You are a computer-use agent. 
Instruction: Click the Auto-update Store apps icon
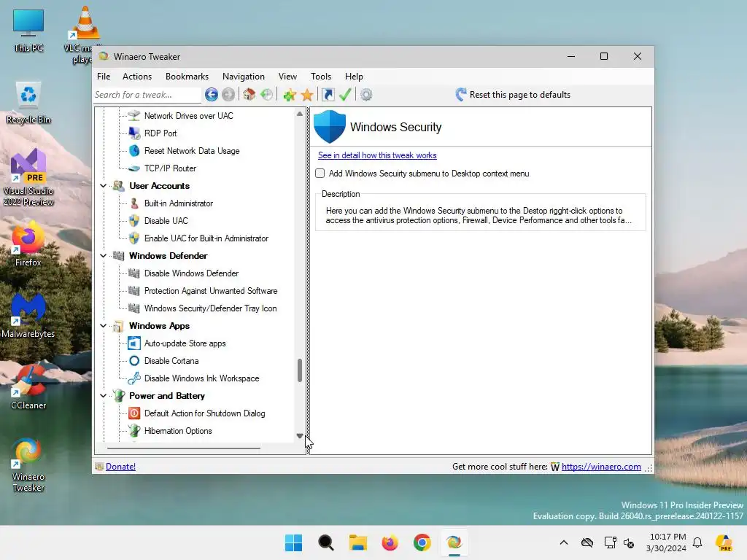click(x=134, y=343)
